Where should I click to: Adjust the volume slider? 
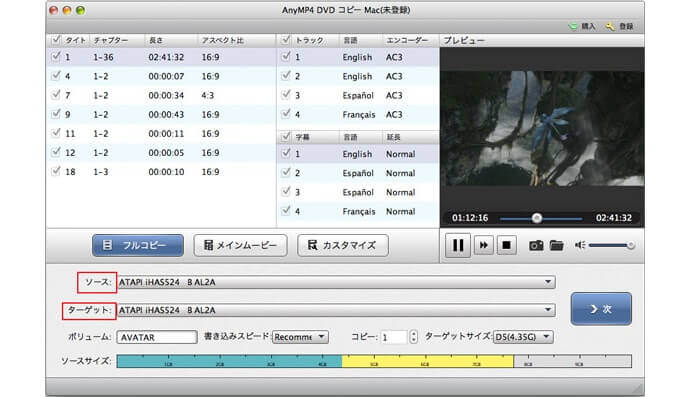click(612, 245)
